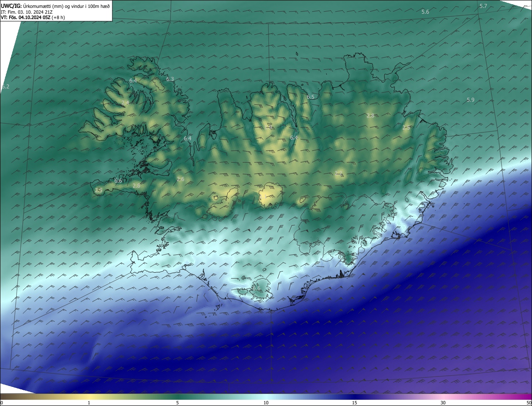532x406 pixels.
Task: Select the 15 tick on the colour scale
Action: pyautogui.click(x=355, y=403)
